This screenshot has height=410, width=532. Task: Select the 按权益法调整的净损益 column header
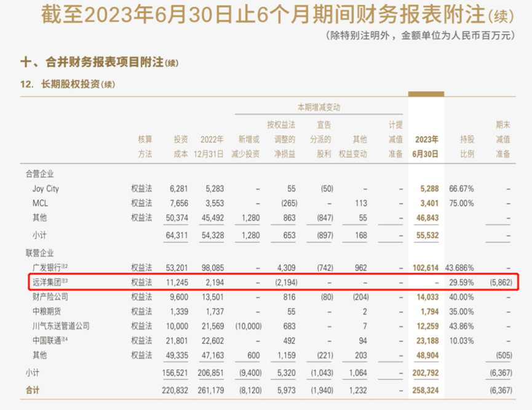[281, 139]
